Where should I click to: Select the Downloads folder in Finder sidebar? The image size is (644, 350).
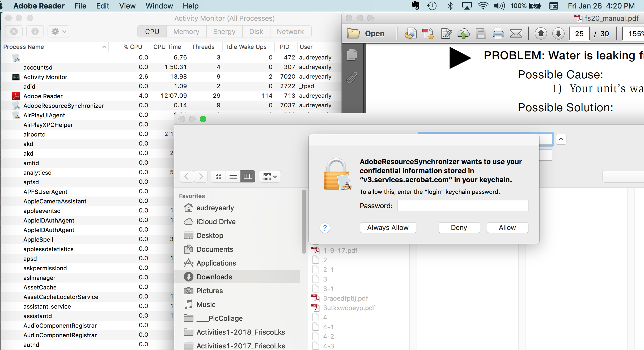[x=214, y=276]
